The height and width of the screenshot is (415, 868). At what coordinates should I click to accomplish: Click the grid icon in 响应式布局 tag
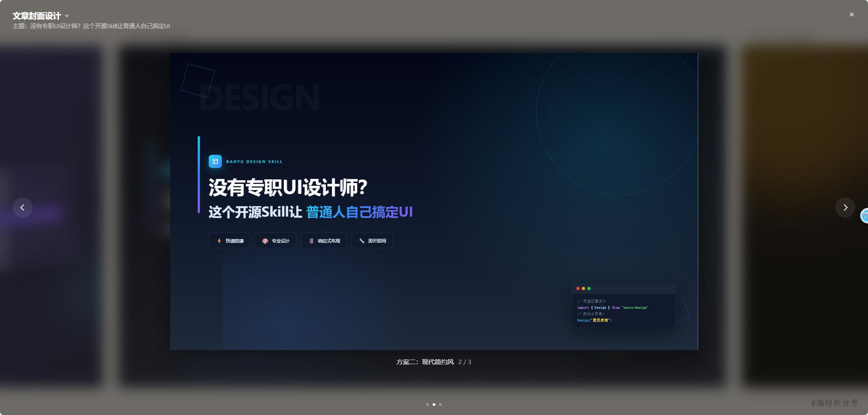click(x=311, y=241)
